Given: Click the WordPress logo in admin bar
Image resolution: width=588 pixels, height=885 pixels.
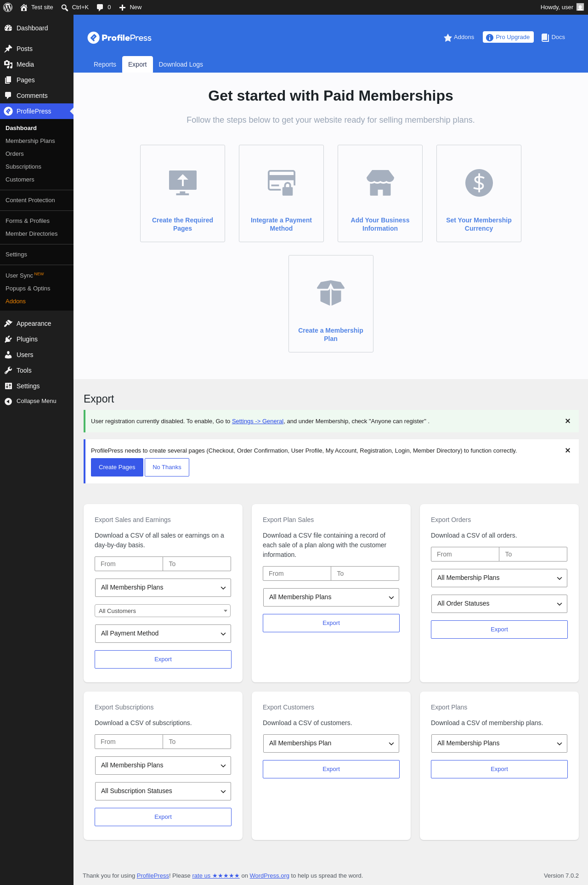Looking at the screenshot, I should point(8,7).
